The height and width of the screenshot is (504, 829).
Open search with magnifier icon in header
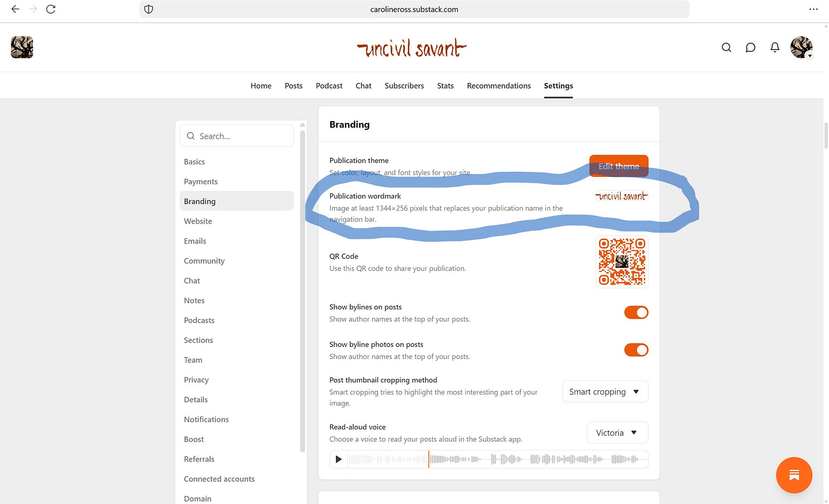[x=727, y=48]
